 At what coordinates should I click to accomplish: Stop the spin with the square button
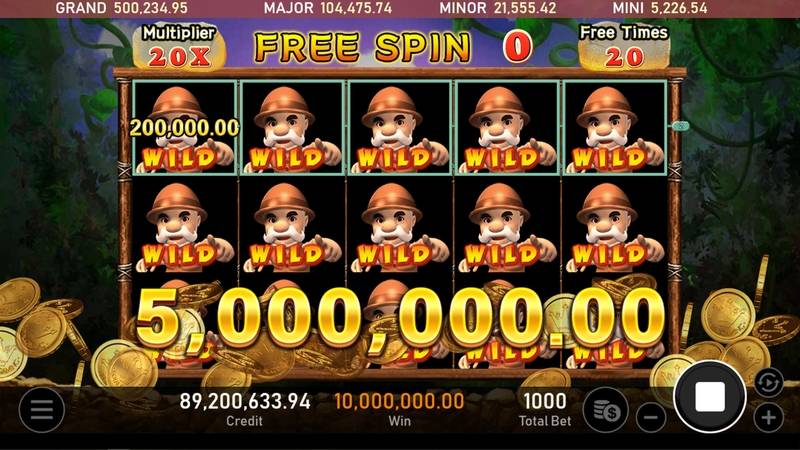[x=710, y=396]
